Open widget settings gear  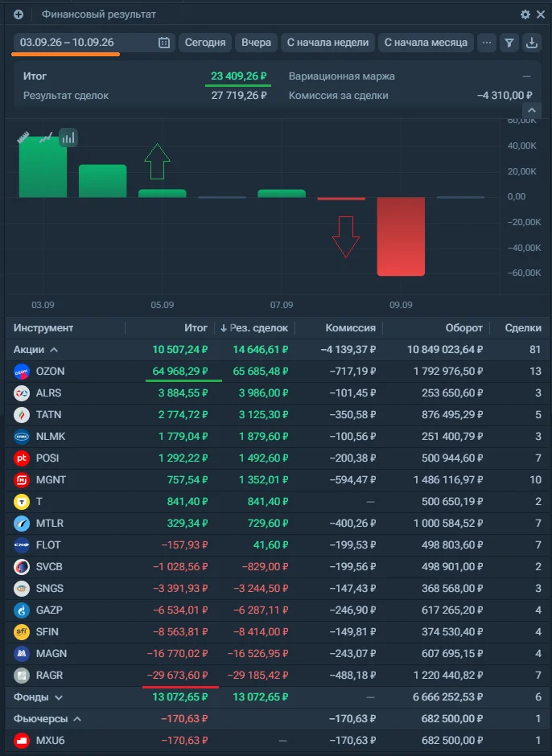tap(525, 14)
